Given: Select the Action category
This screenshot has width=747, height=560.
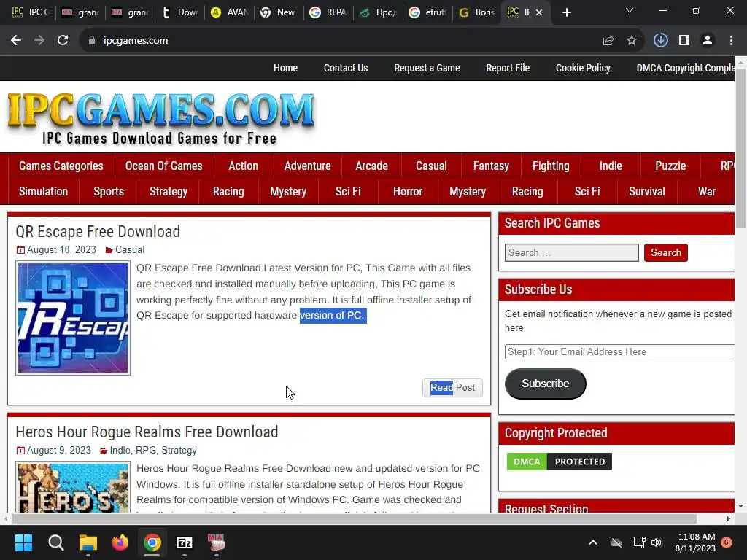Looking at the screenshot, I should (243, 166).
